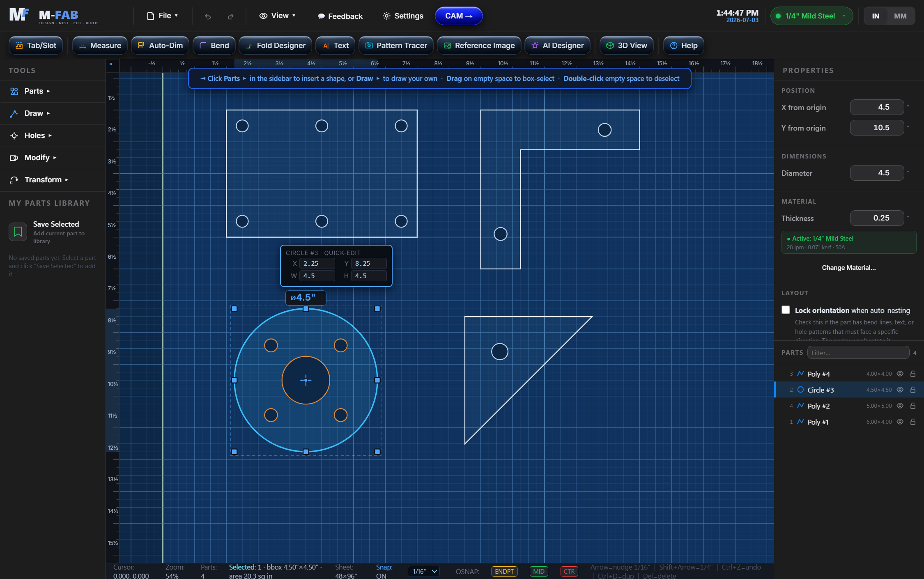Viewport: 924px width, 579px height.
Task: Open the Help panel
Action: (684, 46)
